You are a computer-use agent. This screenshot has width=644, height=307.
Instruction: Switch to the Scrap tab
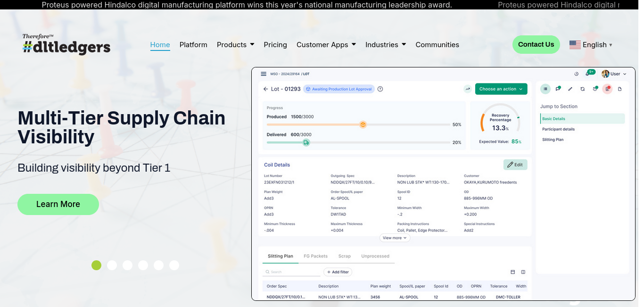click(x=344, y=256)
